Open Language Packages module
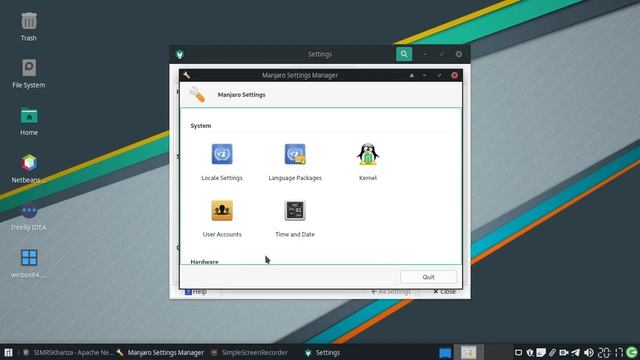Viewport: 640px width, 360px height. tap(295, 162)
